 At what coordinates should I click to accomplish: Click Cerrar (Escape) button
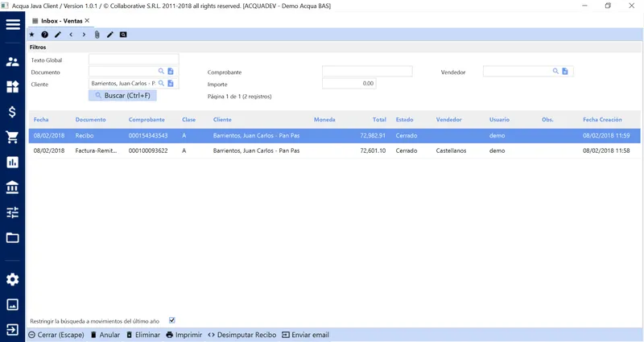coord(56,335)
